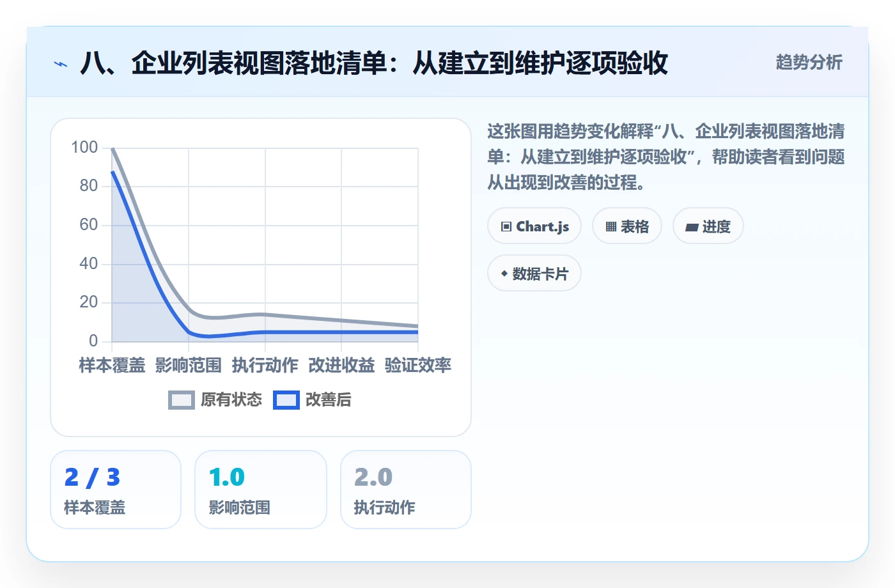895x588 pixels.
Task: Click the lightning bolt icon beside the title
Action: pos(61,64)
